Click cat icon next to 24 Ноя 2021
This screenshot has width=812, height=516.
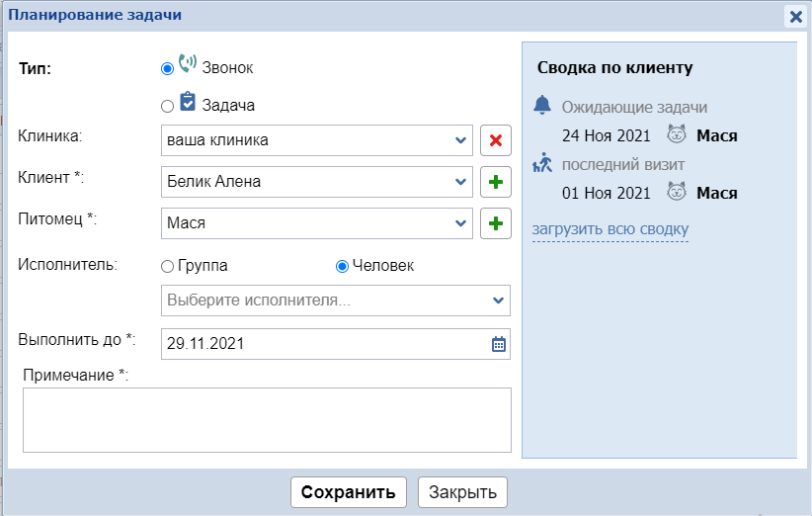click(x=677, y=135)
